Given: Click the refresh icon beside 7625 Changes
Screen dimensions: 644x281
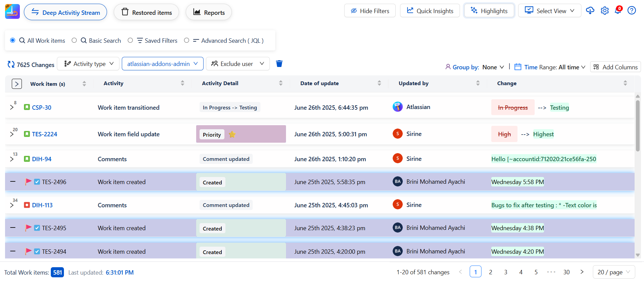Looking at the screenshot, I should click(x=11, y=64).
